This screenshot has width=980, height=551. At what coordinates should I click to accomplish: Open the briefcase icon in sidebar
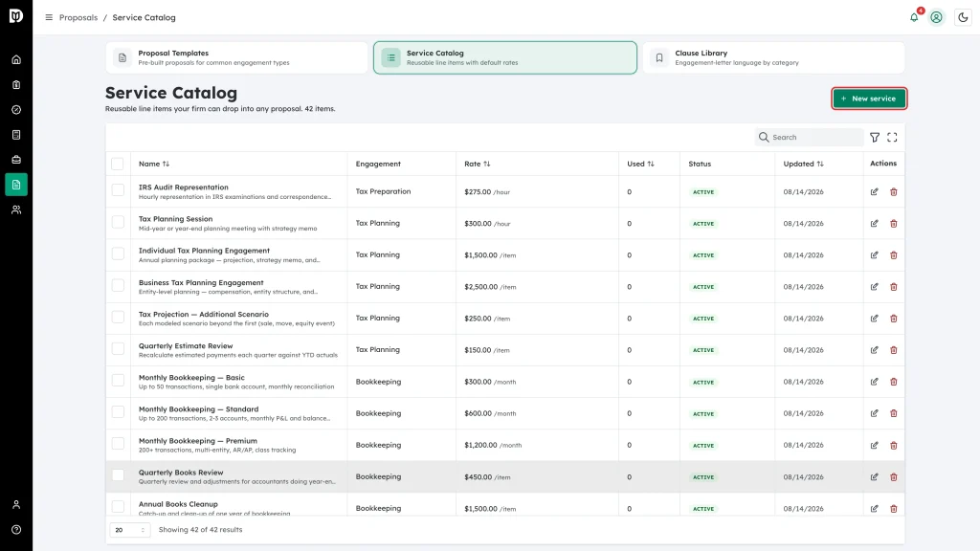pyautogui.click(x=16, y=160)
